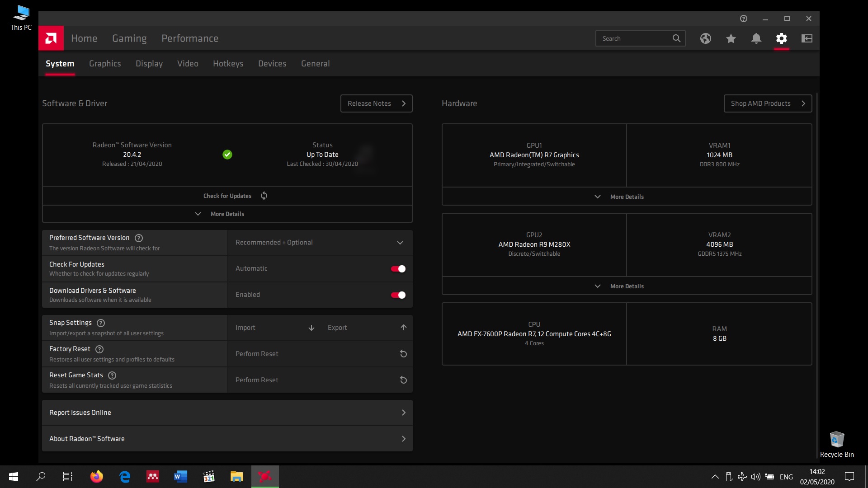Image resolution: width=868 pixels, height=488 pixels.
Task: Go to the Performance section
Action: (x=190, y=38)
